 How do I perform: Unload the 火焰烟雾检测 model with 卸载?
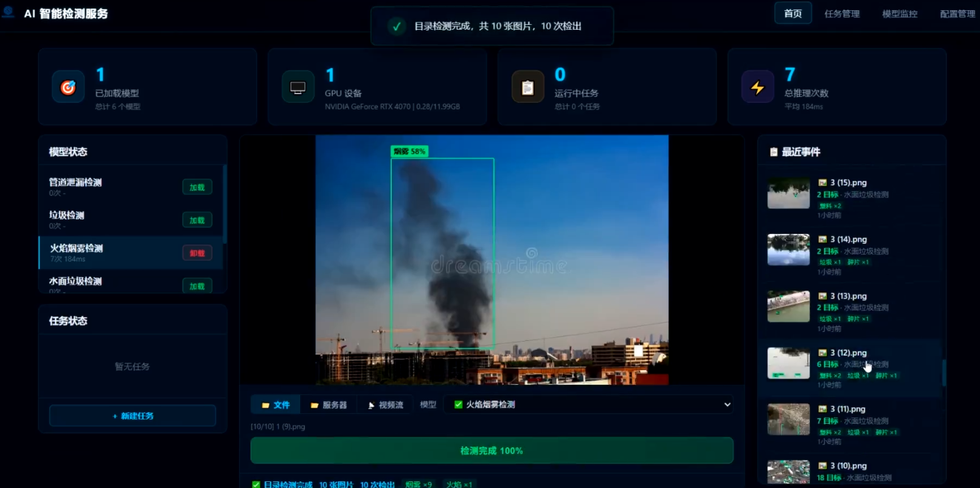coord(197,253)
